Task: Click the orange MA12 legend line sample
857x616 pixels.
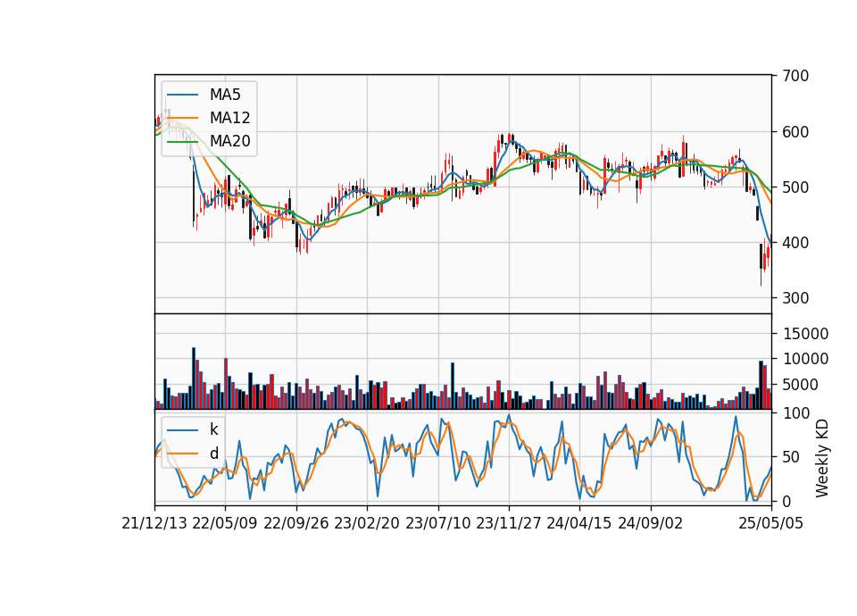Action: coord(182,118)
